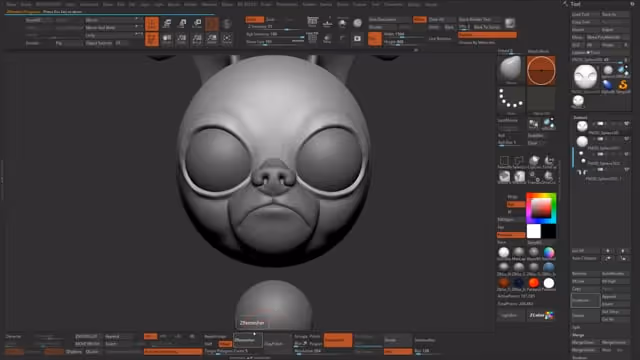Viewport: 640px width, 360px height.
Task: Click the arrow at the end of the Mirror And Weld row
Action: tap(138, 27)
